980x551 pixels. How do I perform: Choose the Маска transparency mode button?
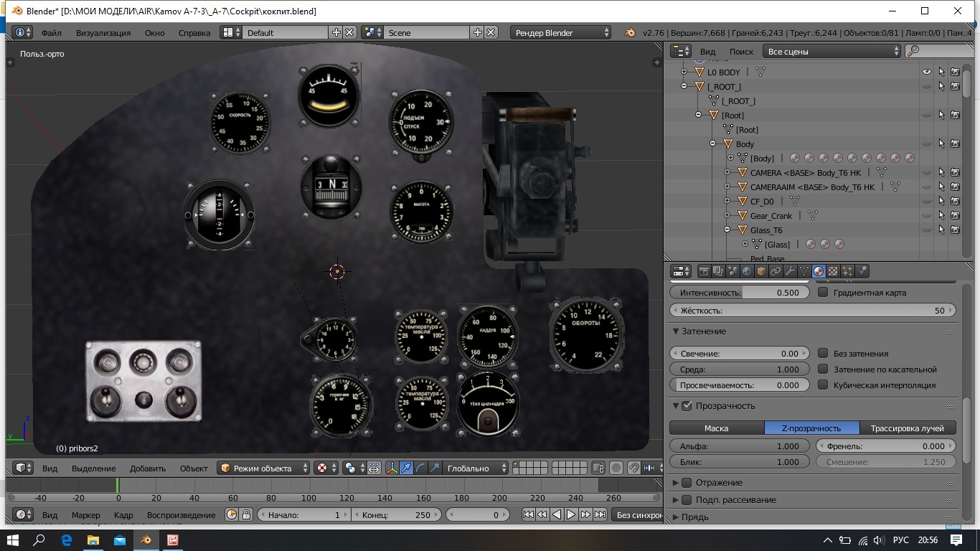(716, 428)
